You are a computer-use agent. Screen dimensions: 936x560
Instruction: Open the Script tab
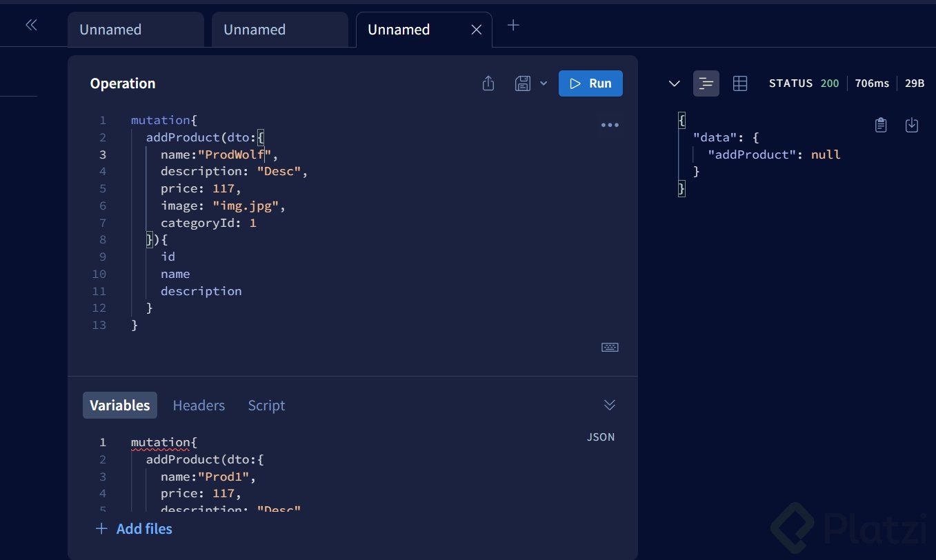[266, 406]
